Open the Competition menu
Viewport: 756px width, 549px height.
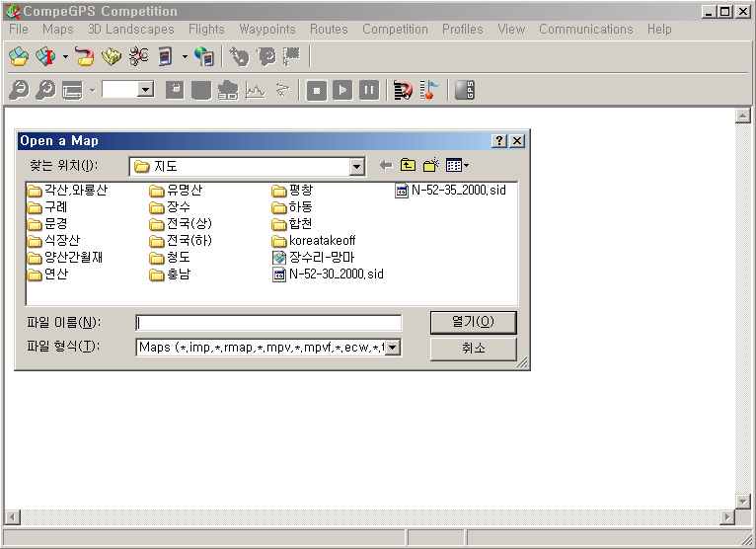point(396,29)
